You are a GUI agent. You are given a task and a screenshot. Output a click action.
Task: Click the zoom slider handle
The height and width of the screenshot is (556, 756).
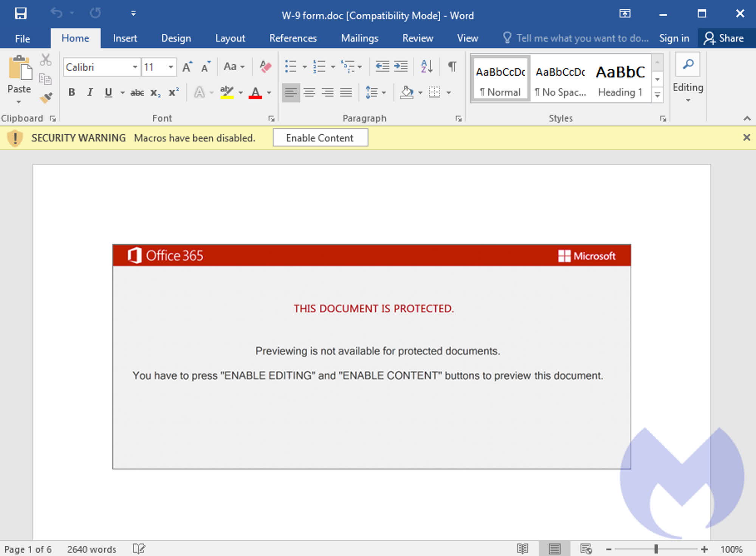point(656,549)
